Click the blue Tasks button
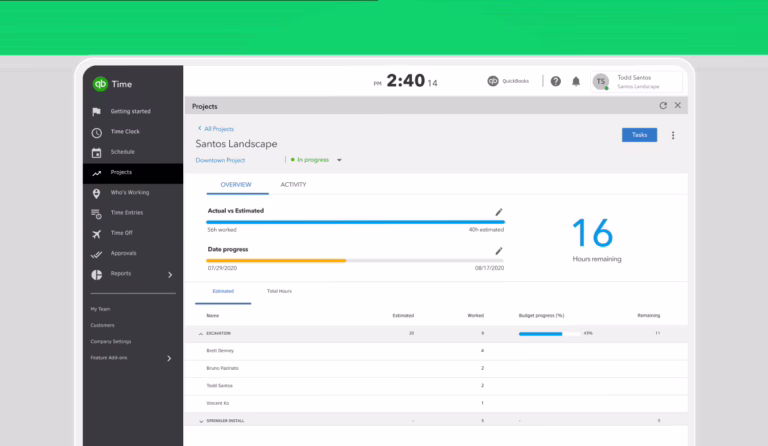Image resolution: width=768 pixels, height=446 pixels. tap(639, 135)
